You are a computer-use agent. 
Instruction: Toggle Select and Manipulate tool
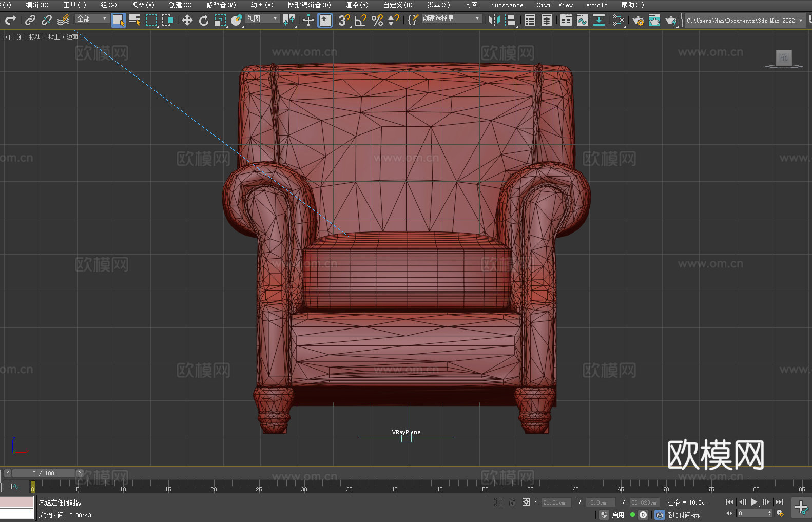[308, 20]
